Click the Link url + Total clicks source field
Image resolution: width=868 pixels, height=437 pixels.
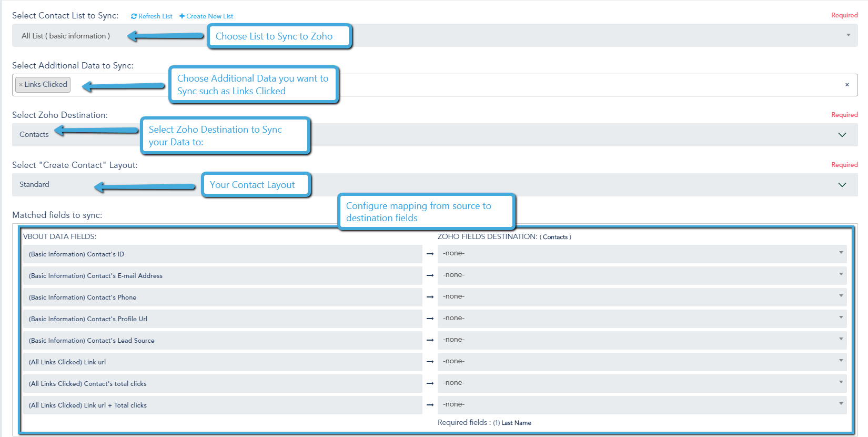pyautogui.click(x=223, y=405)
